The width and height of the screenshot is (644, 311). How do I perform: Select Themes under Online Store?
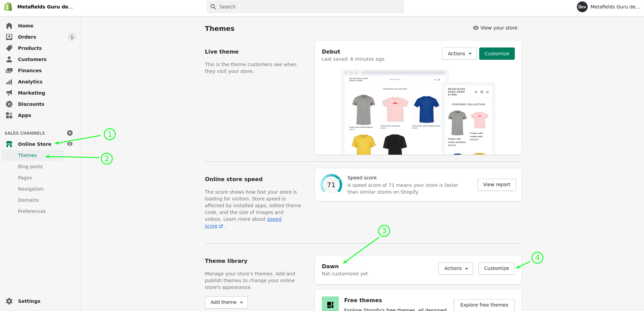pos(27,155)
